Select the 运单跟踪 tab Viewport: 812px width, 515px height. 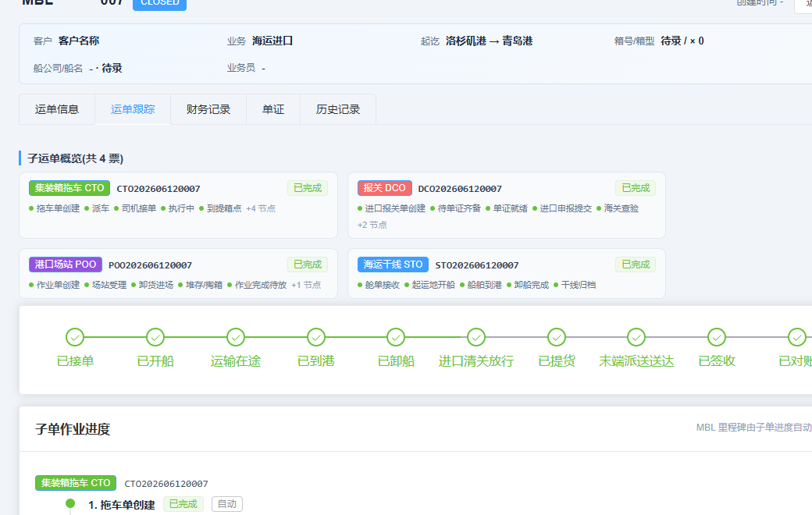[133, 109]
